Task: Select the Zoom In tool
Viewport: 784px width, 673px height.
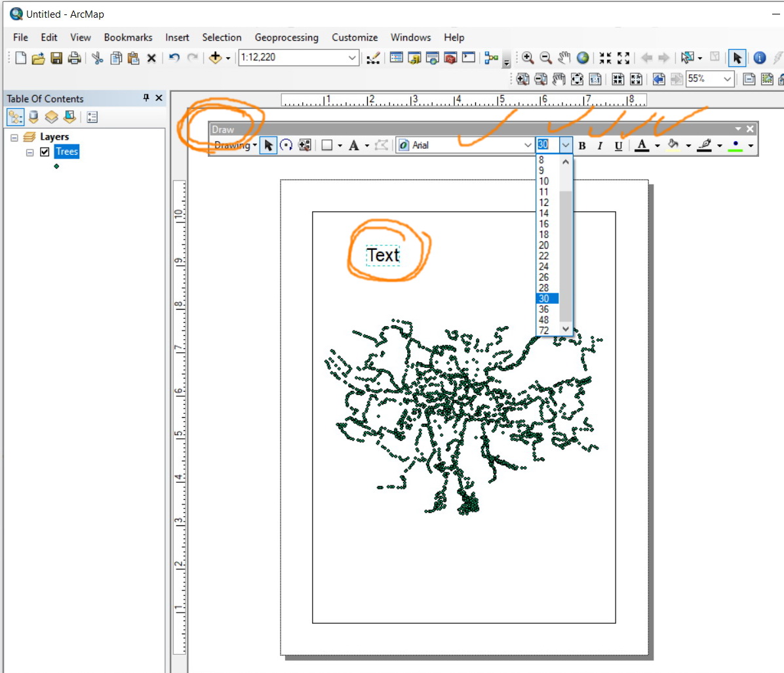Action: pos(528,58)
